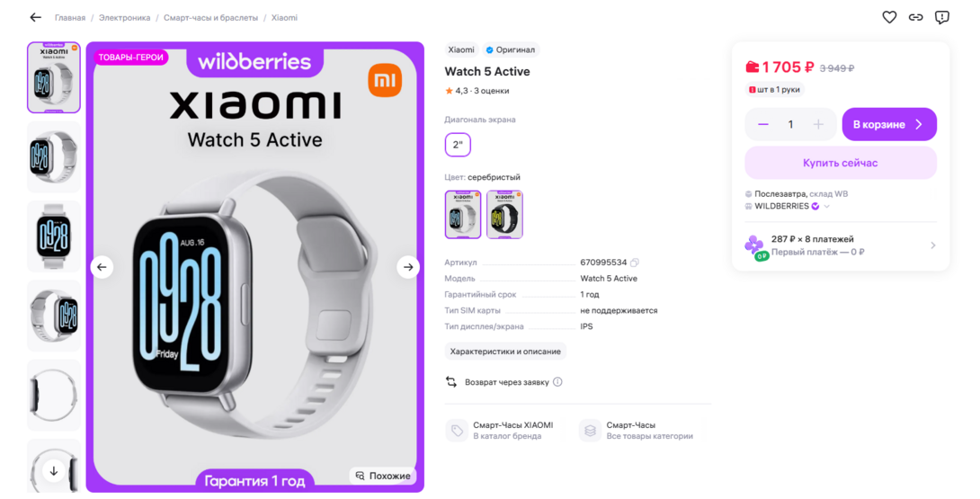Copy article number 670995534 icon
The image size is (980, 499).
coord(635,263)
